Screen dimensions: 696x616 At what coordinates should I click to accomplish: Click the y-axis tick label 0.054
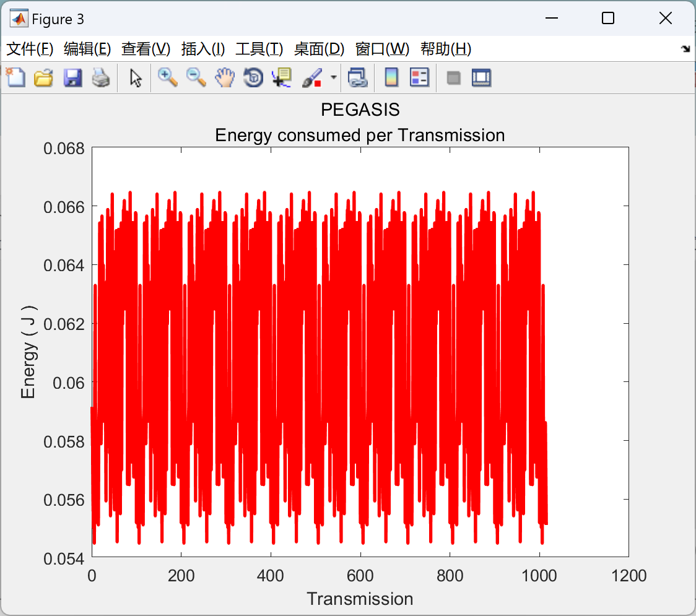pos(64,559)
